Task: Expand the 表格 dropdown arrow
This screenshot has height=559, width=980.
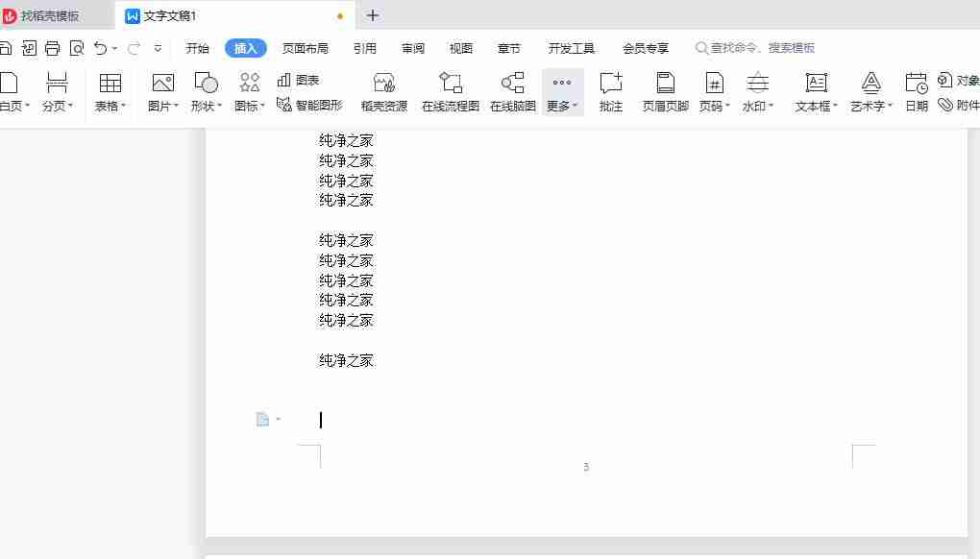Action: (x=123, y=106)
